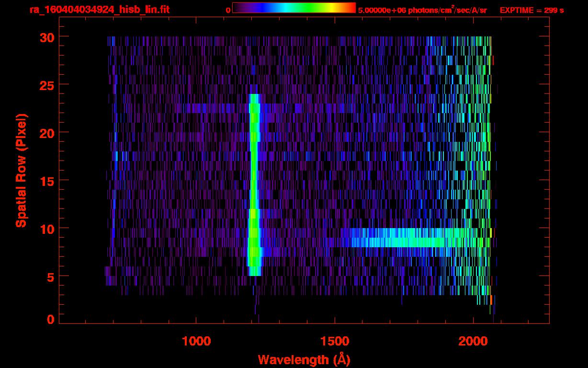588x368 pixels.
Task: Click the 20 spatial row tick label
Action: tap(46, 133)
